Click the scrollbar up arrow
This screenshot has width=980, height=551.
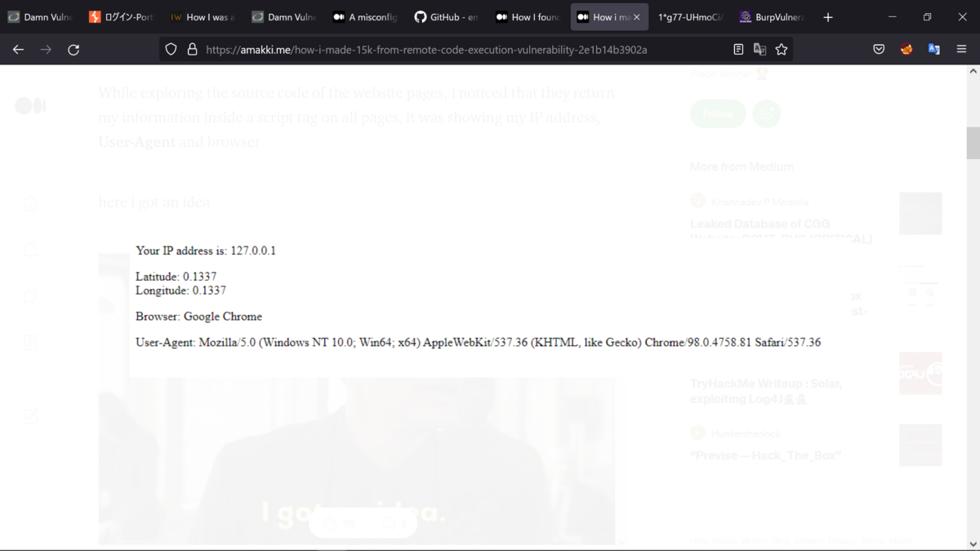pos(973,72)
